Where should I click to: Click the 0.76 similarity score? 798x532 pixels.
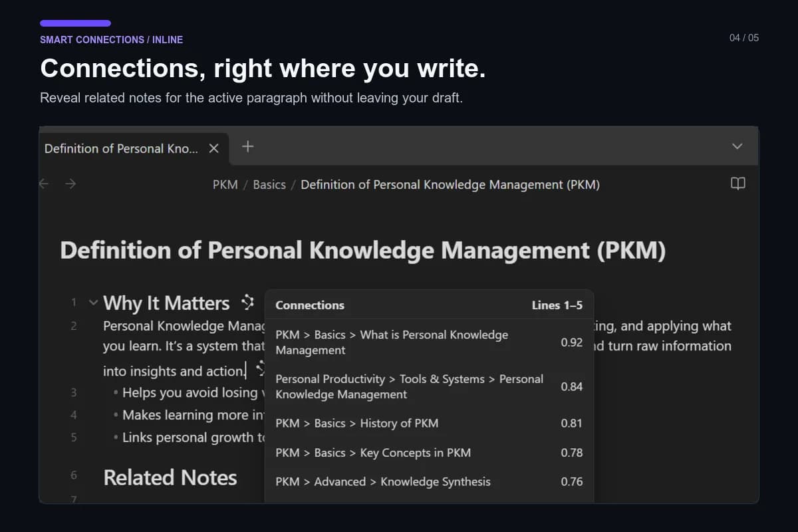(571, 481)
